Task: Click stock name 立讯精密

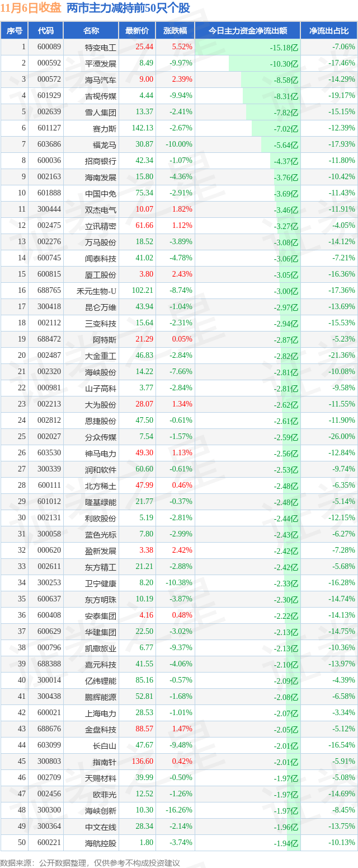Action: tap(101, 226)
